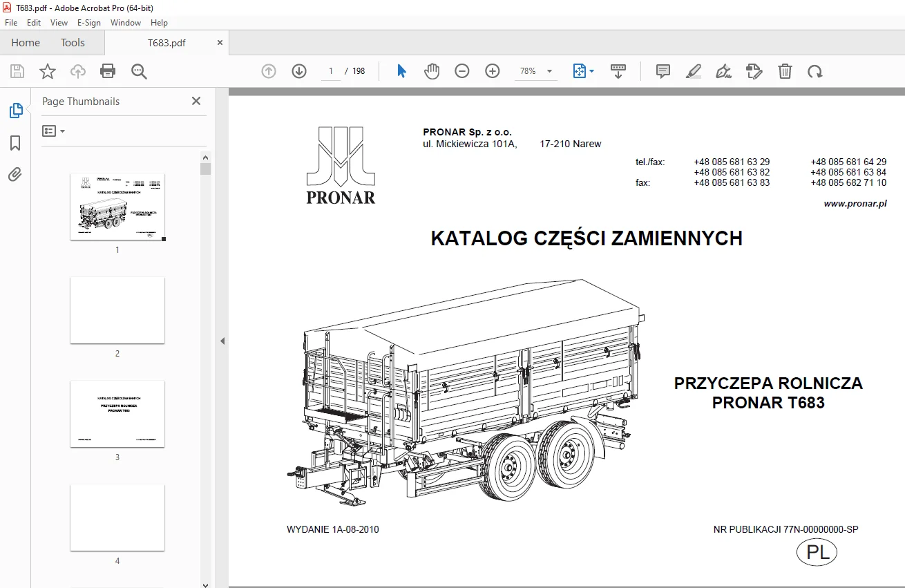Go to next page arrow
Image resolution: width=905 pixels, height=588 pixels.
[x=299, y=71]
